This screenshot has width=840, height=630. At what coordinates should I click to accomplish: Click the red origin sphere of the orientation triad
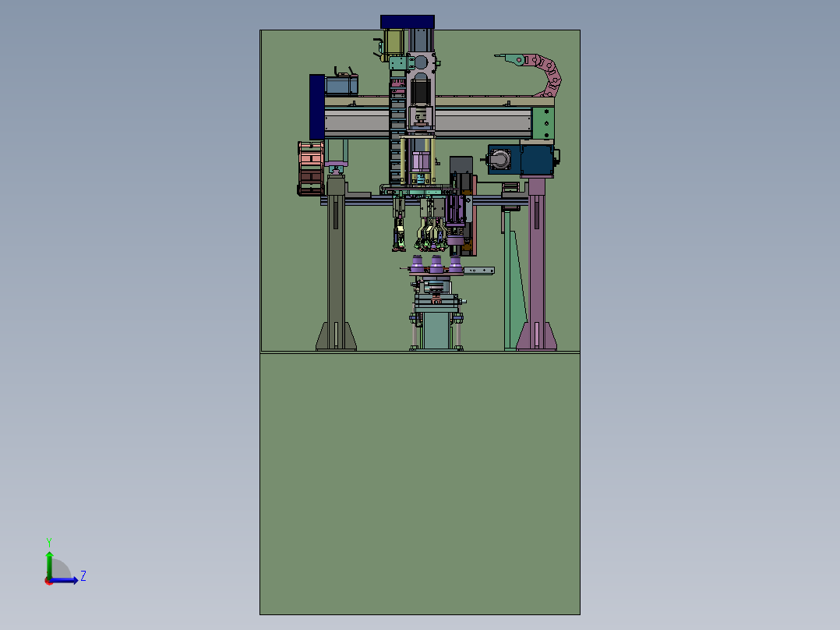[49, 581]
